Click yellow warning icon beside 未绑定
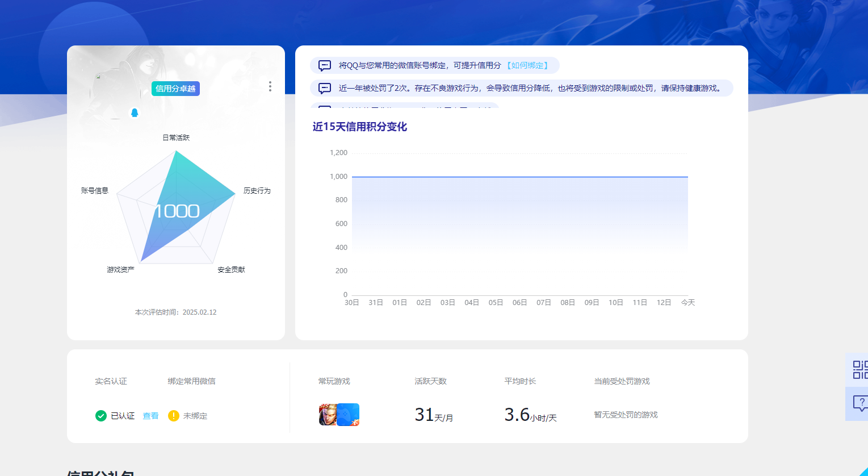 tap(174, 416)
